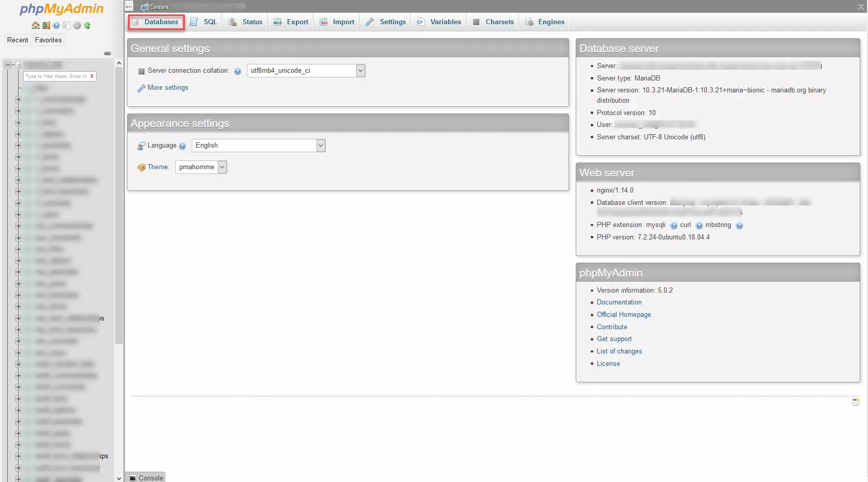Click the help icon after mysqli
Viewport: 868px width, 482px height.
tap(674, 226)
